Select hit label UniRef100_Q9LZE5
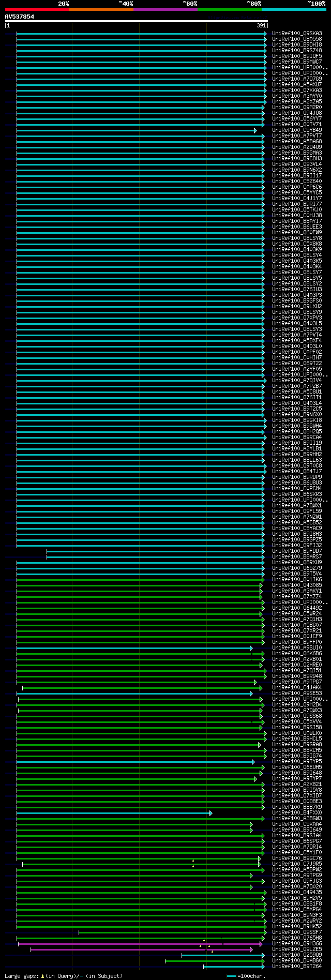The height and width of the screenshot is (980, 331). click(297, 949)
